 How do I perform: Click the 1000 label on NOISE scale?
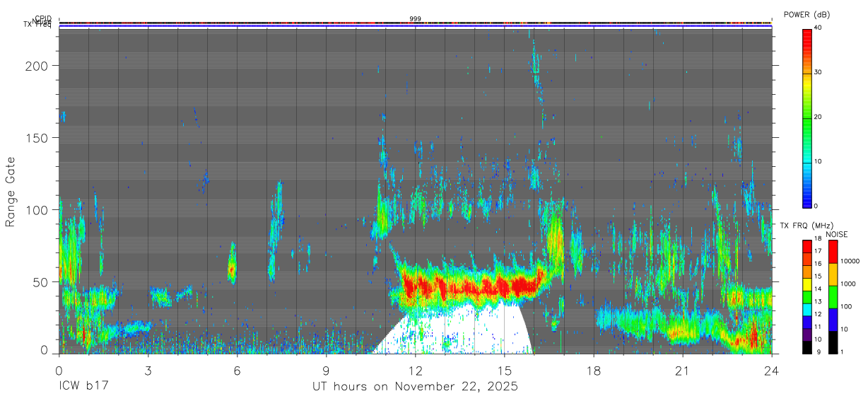847,284
